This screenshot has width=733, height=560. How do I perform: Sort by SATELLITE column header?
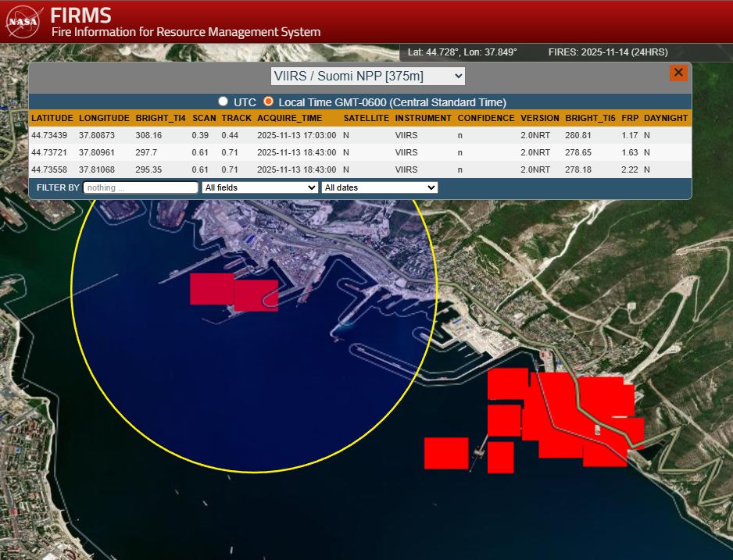(x=366, y=118)
